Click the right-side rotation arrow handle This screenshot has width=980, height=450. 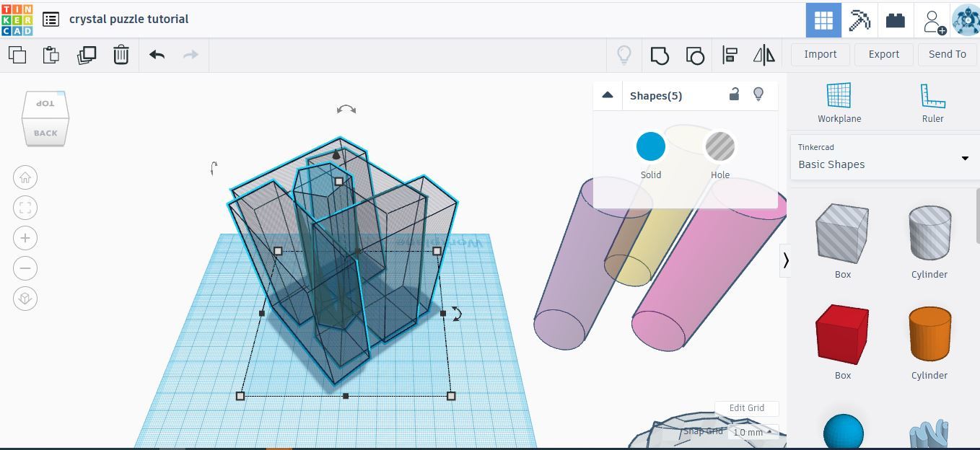click(x=456, y=313)
